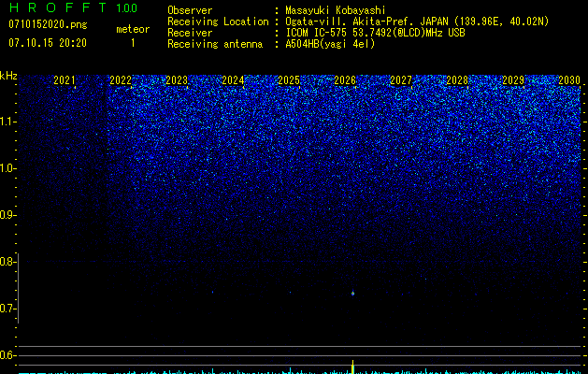Click the 0.6 kHz axis label

click(x=7, y=355)
